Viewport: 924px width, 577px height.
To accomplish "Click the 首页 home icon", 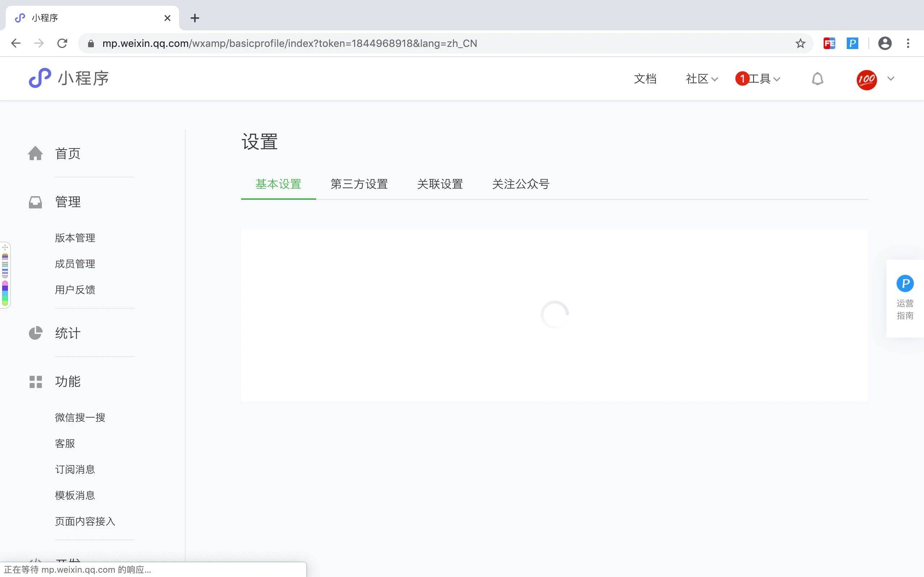I will 35,153.
